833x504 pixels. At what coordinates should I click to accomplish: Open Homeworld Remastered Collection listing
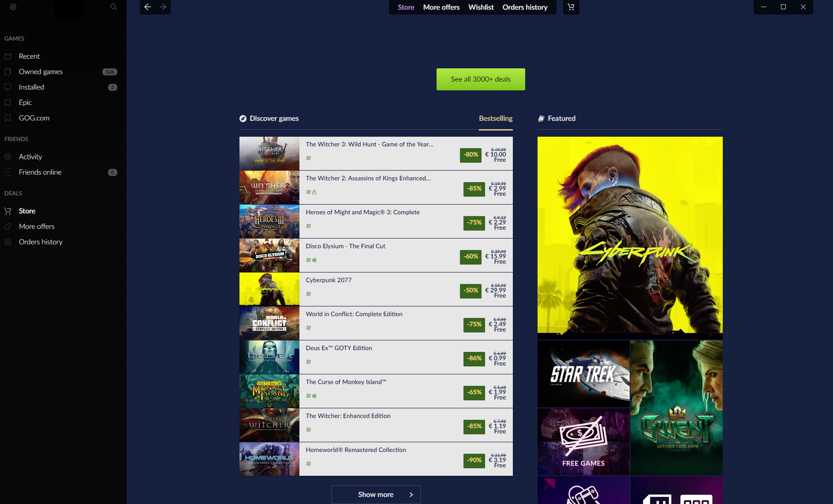(x=376, y=459)
